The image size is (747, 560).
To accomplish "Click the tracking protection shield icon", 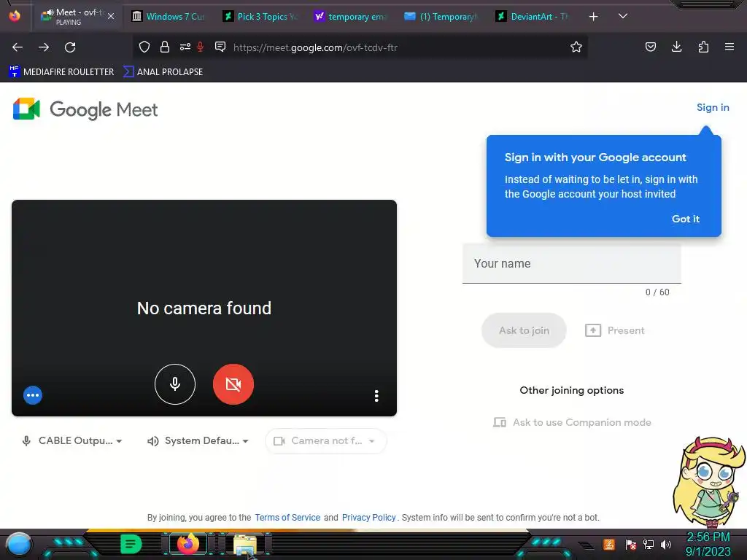I will [x=144, y=47].
